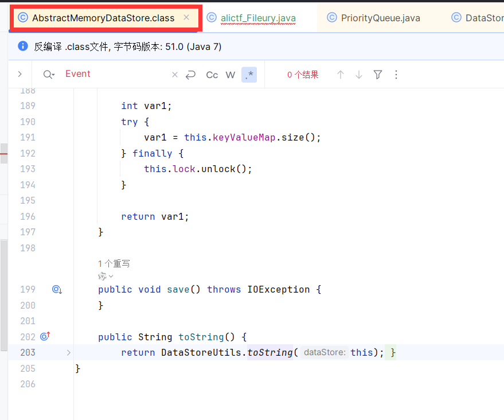Image resolution: width=504 pixels, height=420 pixels.
Task: Go to next search occurrence arrow
Action: (x=359, y=75)
